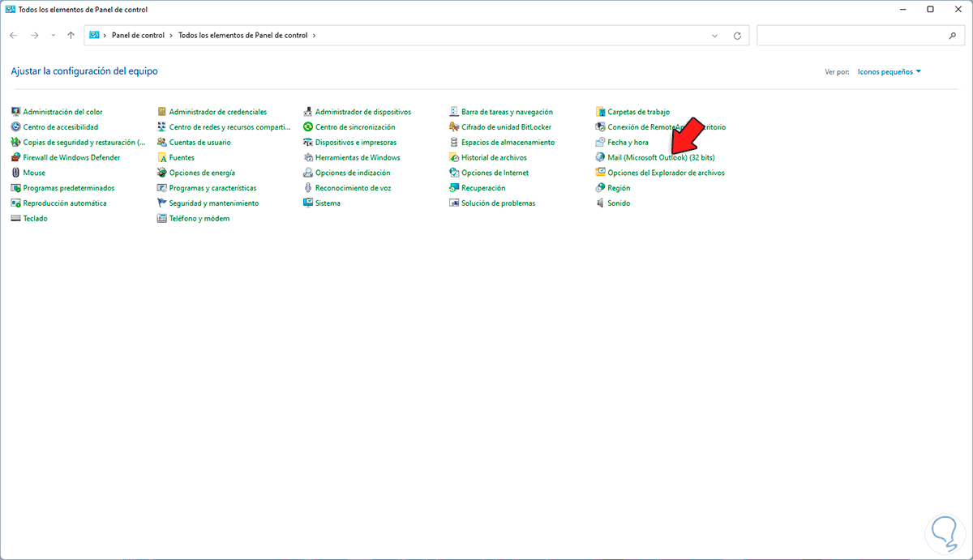This screenshot has width=973, height=560.
Task: Open the Iconos pequeños view dropdown
Action: tap(889, 71)
